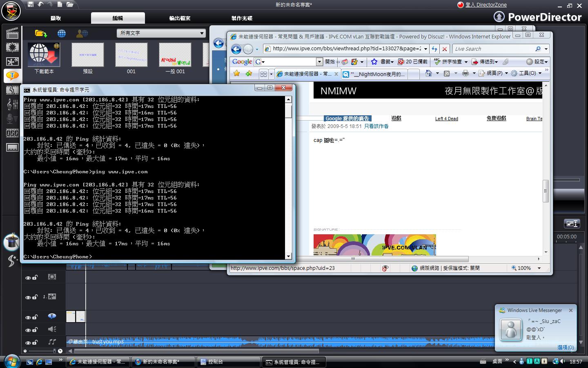The height and width of the screenshot is (368, 588).
Task: Toggle visibility eye on the effect track
Action: (x=28, y=278)
